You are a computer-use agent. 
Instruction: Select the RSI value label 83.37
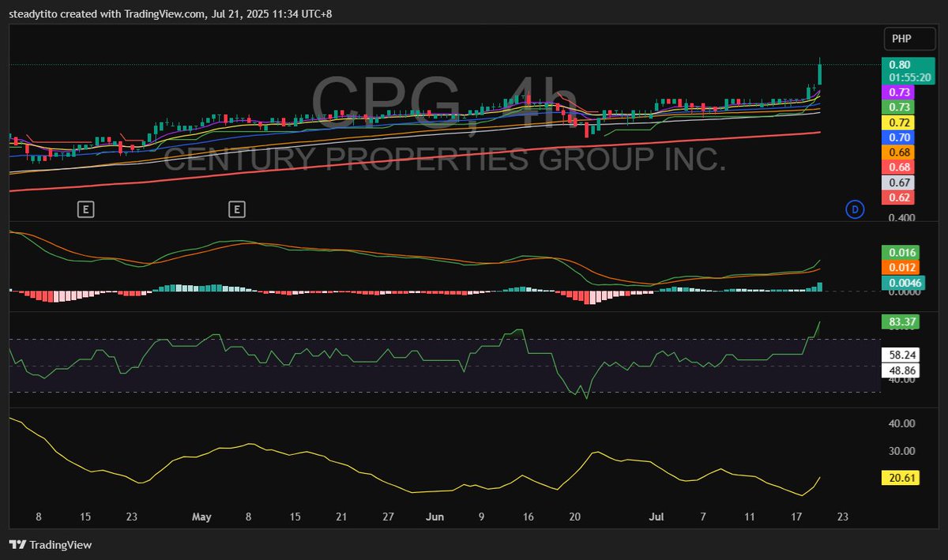tap(902, 321)
